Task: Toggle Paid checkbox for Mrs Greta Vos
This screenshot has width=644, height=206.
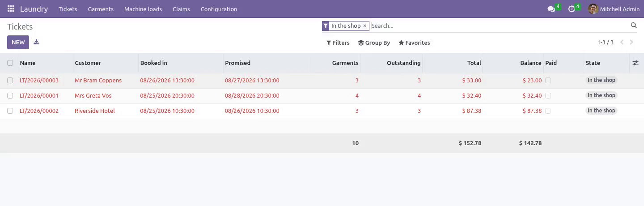Action: tap(548, 96)
